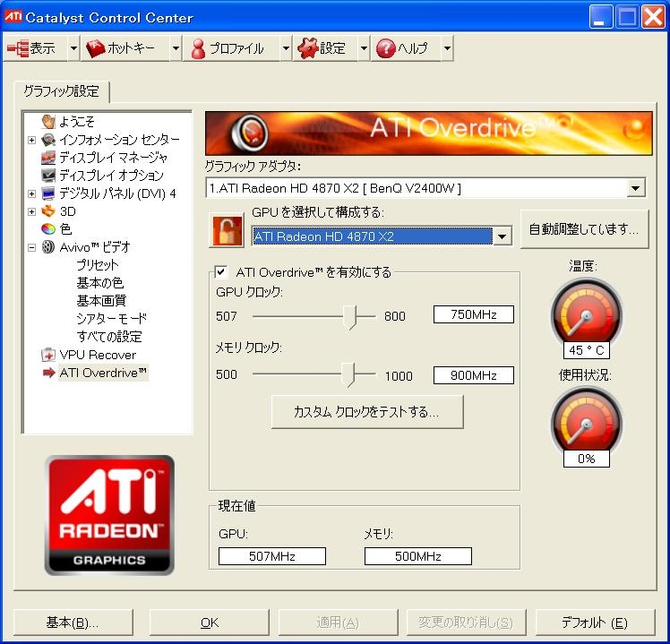Click the ATI icon in title bar
This screenshot has width=670, height=644.
click(x=13, y=17)
